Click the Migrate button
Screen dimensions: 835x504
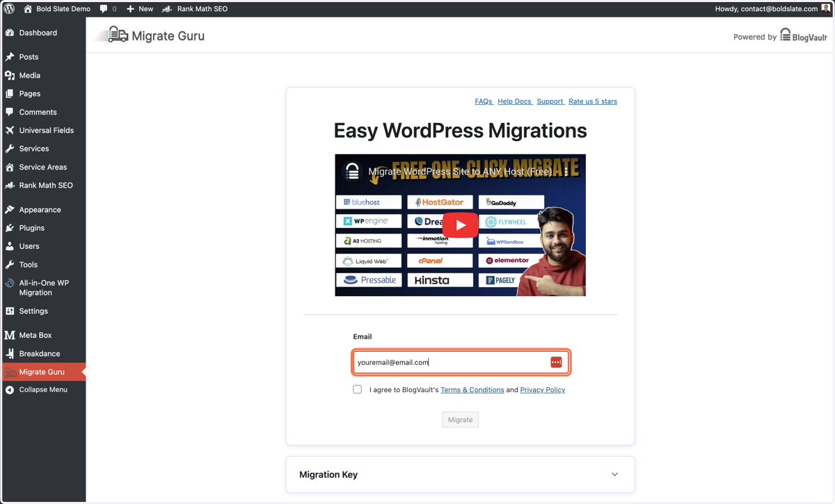coord(460,420)
